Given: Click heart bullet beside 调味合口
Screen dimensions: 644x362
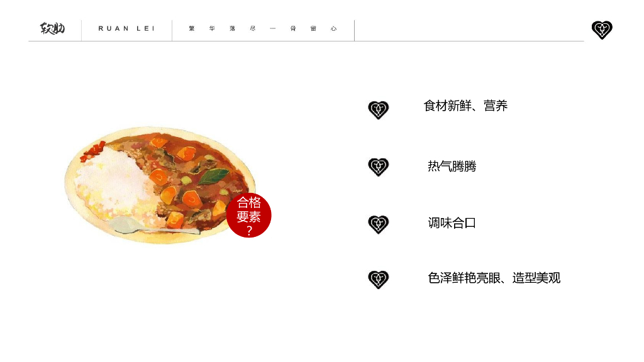Looking at the screenshot, I should 378,224.
